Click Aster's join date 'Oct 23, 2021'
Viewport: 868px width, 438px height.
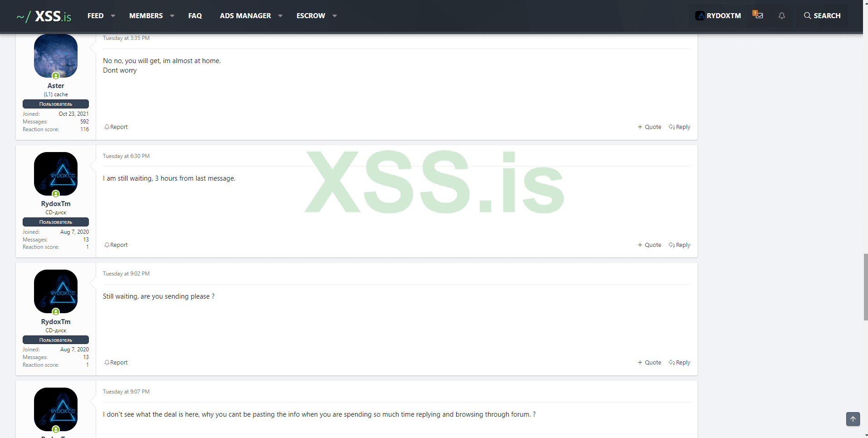[x=73, y=114]
